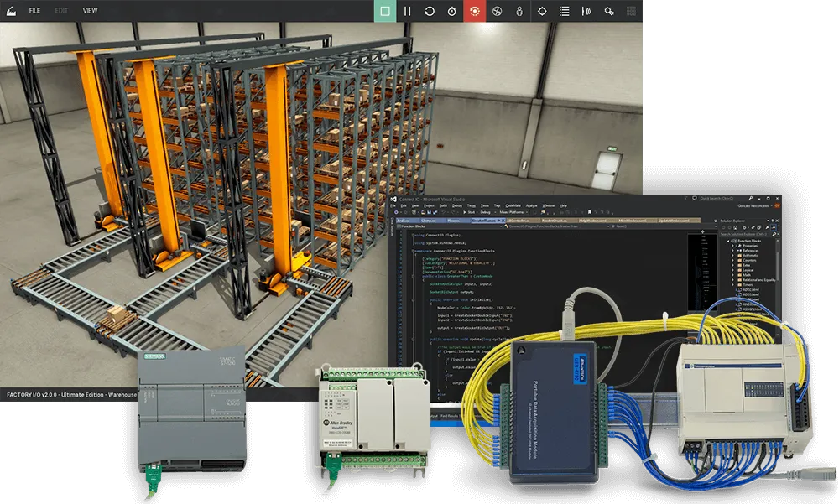Switch to the Clamp.cs tab

(x=434, y=221)
